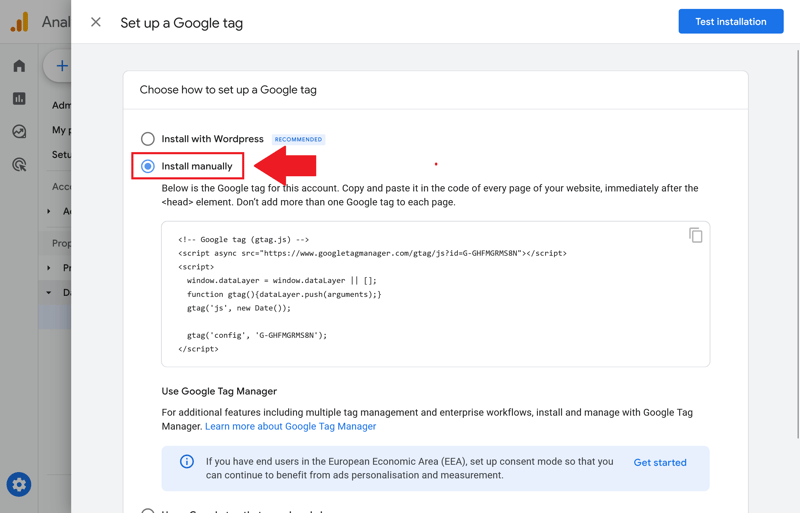The width and height of the screenshot is (800, 513).
Task: Open the Advertising icon in sidebar
Action: (x=19, y=165)
